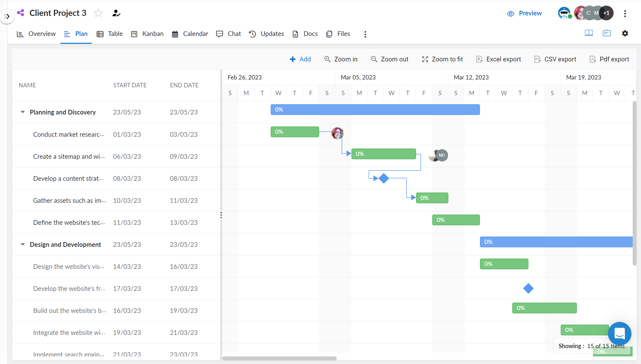641x364 pixels.
Task: Select Create a sitemap task row
Action: coord(116,156)
